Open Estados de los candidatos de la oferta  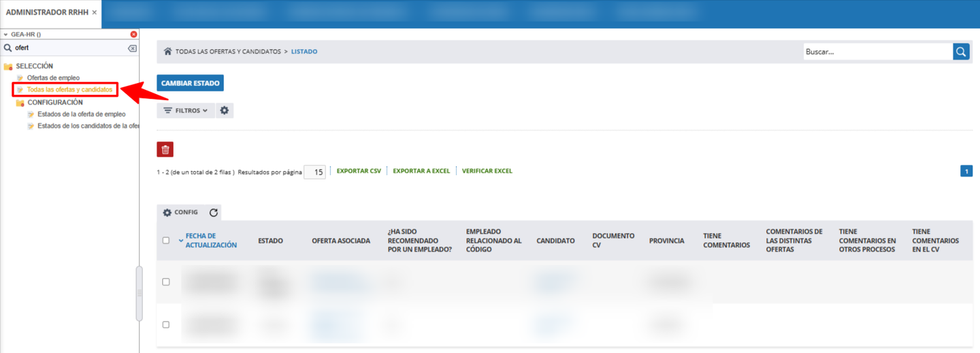88,125
